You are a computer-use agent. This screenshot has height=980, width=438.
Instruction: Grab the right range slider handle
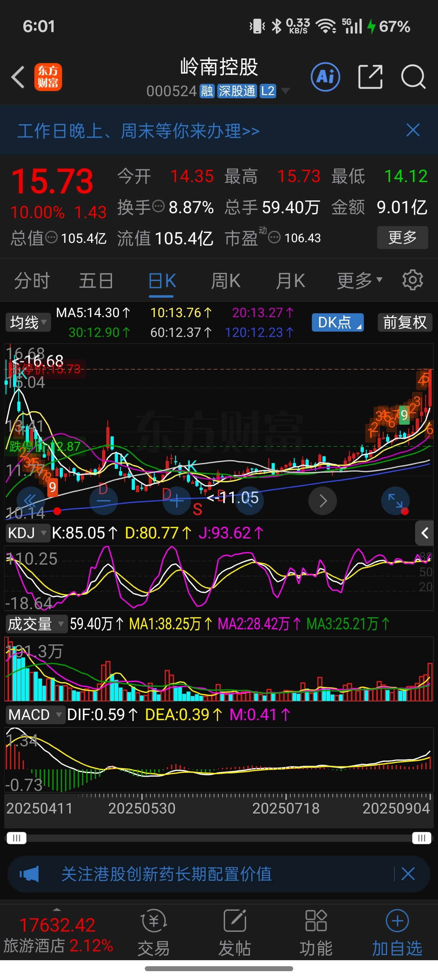[x=422, y=838]
